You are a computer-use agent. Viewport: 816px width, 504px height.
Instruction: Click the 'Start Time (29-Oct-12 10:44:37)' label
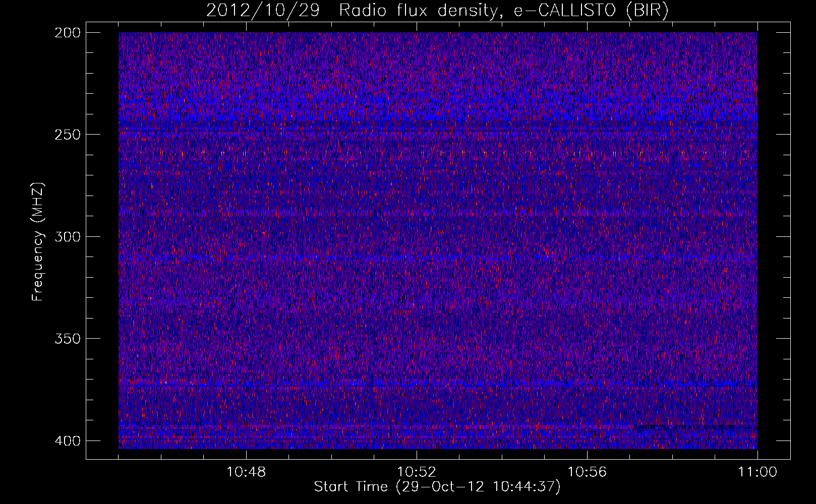coord(437,487)
